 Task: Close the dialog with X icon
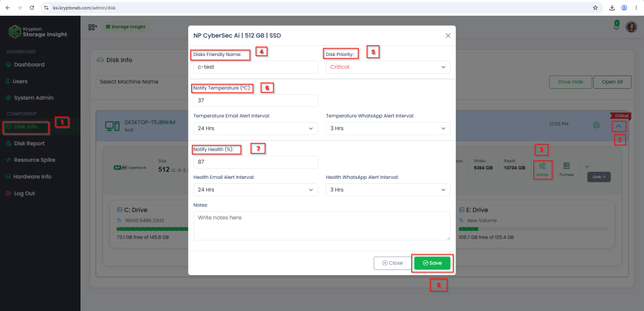pos(448,36)
